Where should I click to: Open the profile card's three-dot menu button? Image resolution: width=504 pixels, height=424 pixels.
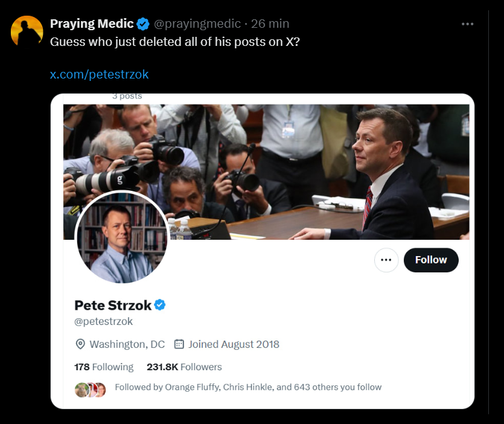386,260
